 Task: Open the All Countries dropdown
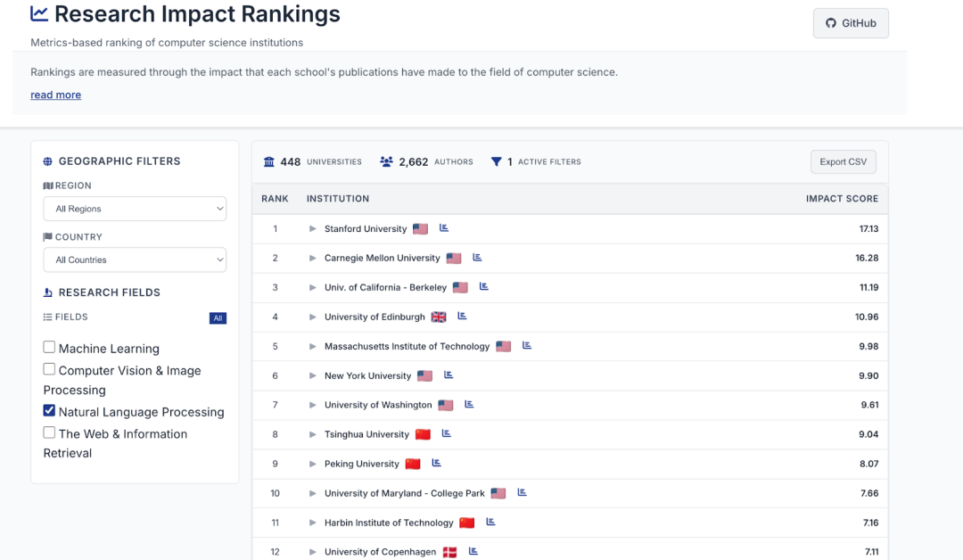(135, 259)
